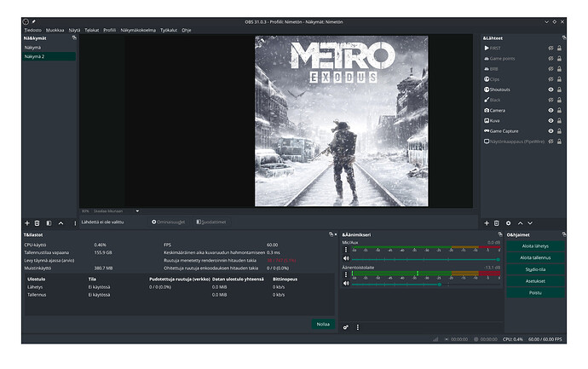Show the Game points source
Viewport: 588px width, 369px height.
(x=551, y=59)
